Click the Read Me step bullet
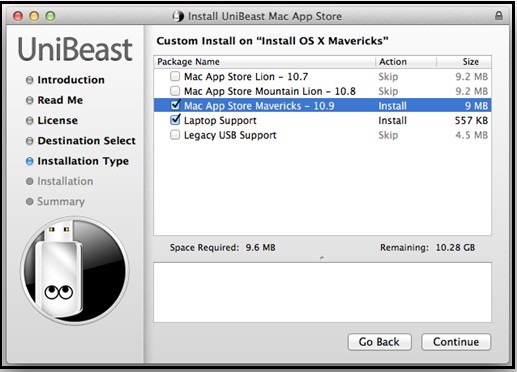This screenshot has width=517, height=372. [30, 100]
